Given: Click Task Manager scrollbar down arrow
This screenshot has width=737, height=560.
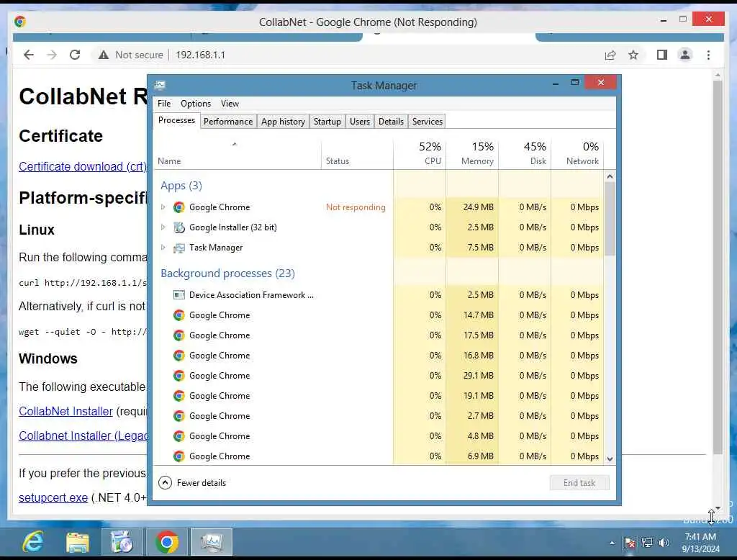Looking at the screenshot, I should coord(610,459).
